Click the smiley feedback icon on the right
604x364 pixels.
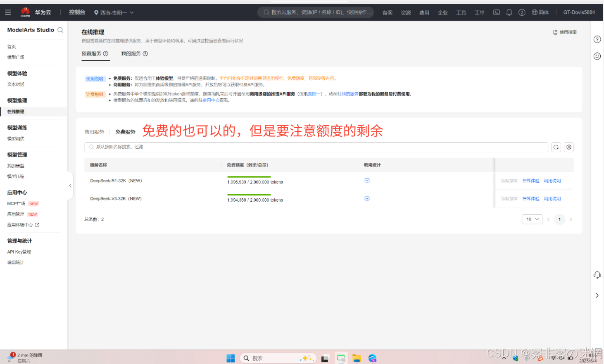[x=597, y=56]
